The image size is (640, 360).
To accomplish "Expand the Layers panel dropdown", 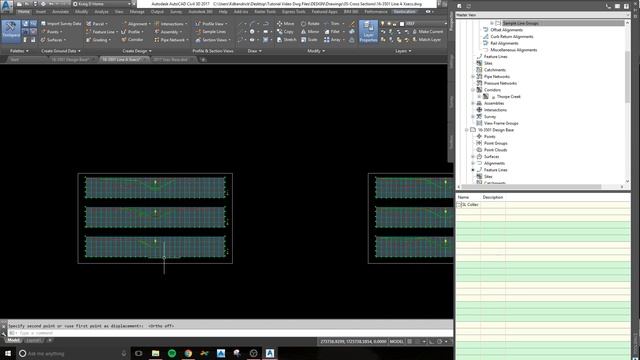I will pos(403,51).
